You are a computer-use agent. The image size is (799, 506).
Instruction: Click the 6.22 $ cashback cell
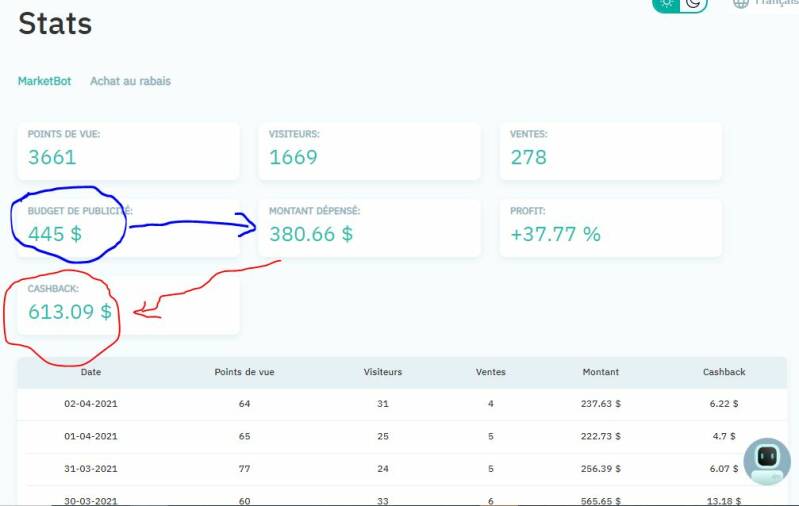[724, 404]
